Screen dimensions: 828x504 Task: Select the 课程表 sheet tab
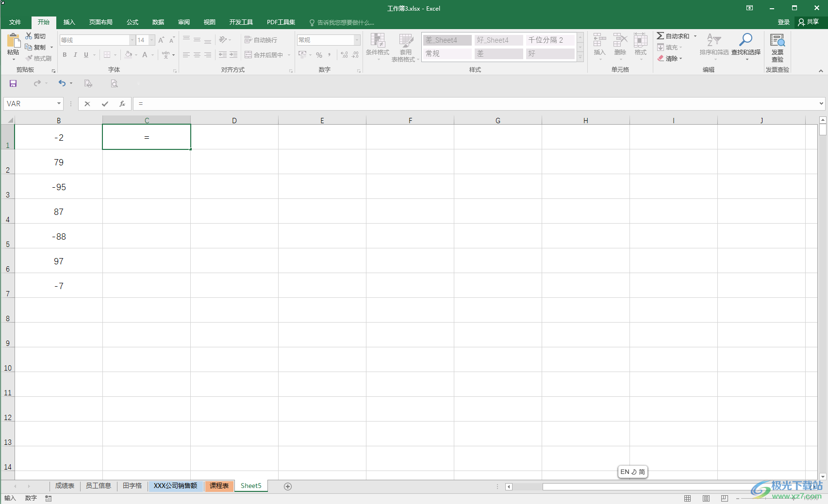coord(219,486)
